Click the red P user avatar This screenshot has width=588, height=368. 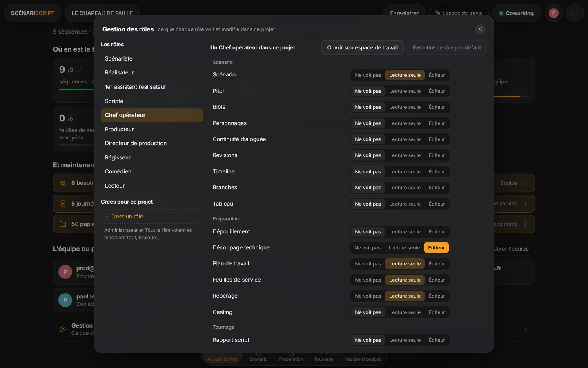click(x=554, y=13)
